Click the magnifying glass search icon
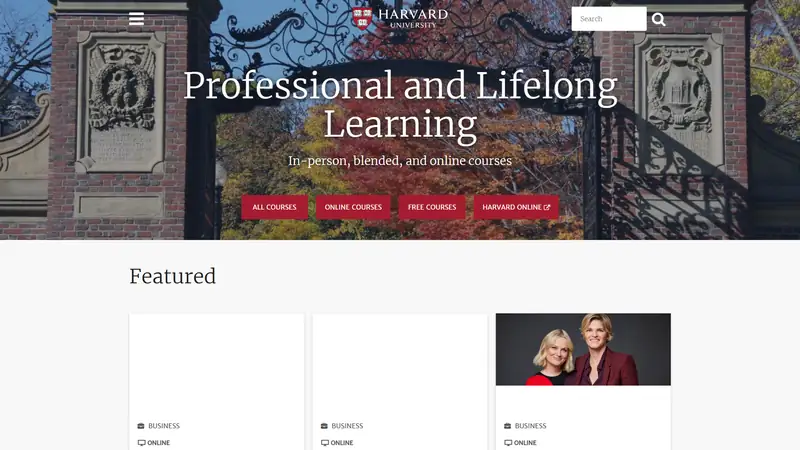 coord(658,19)
